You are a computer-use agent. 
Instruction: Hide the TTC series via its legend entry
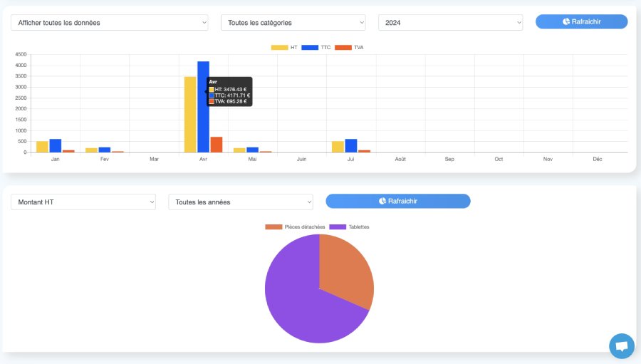(x=317, y=48)
